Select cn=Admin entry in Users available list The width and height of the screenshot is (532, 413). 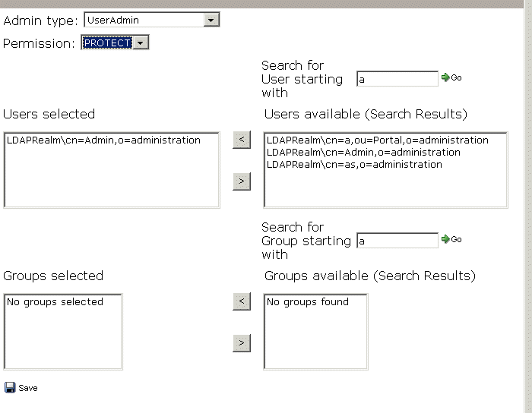(363, 153)
